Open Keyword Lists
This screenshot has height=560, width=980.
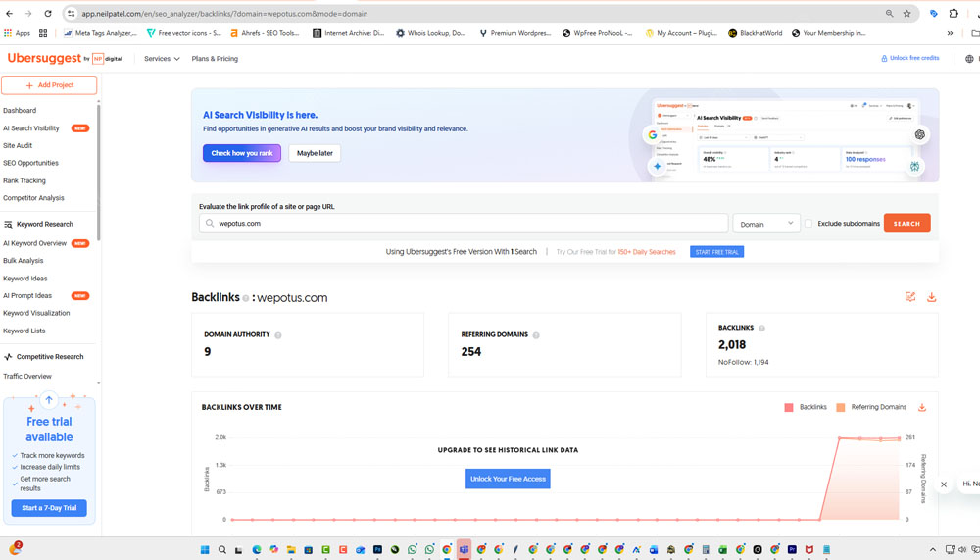pos(24,331)
